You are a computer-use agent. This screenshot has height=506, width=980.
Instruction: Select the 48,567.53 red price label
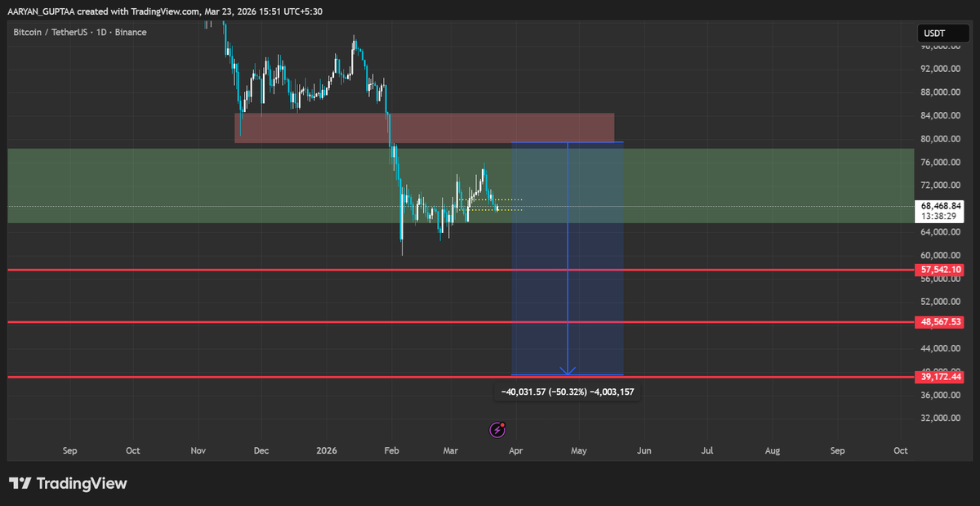click(x=942, y=322)
